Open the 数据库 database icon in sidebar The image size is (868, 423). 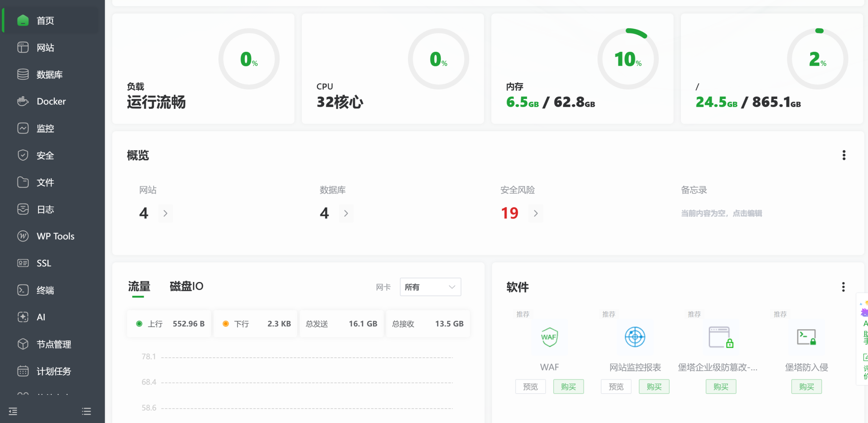(23, 74)
